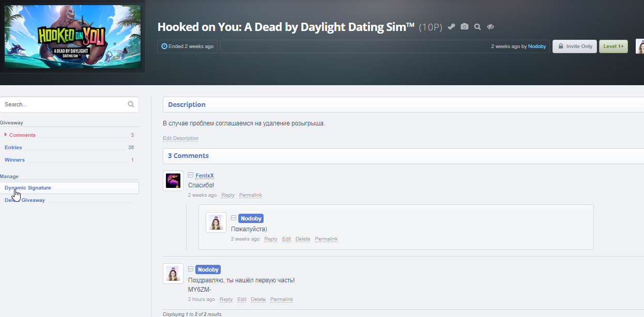
Task: Click the magnifier icon in the sidebar search
Action: pyautogui.click(x=131, y=104)
